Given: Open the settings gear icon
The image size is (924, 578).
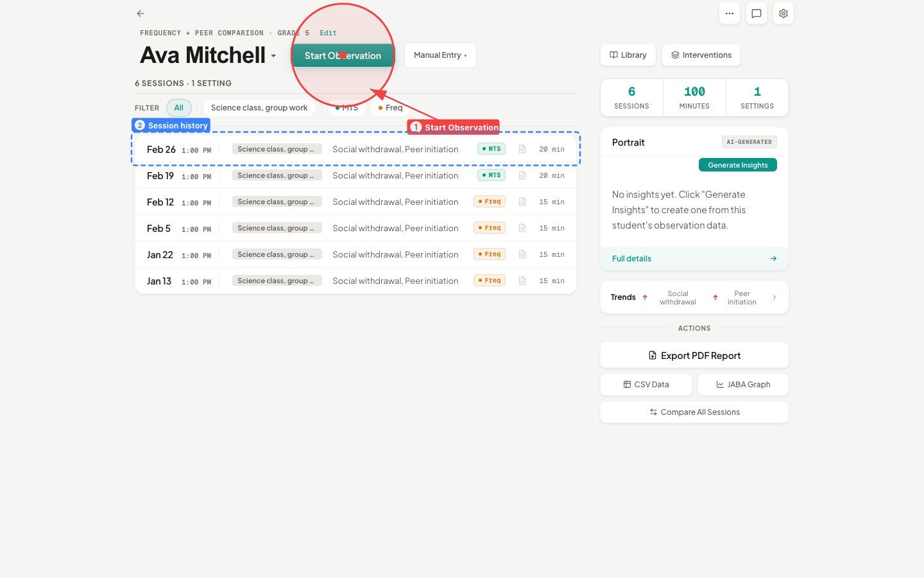Looking at the screenshot, I should (x=783, y=13).
